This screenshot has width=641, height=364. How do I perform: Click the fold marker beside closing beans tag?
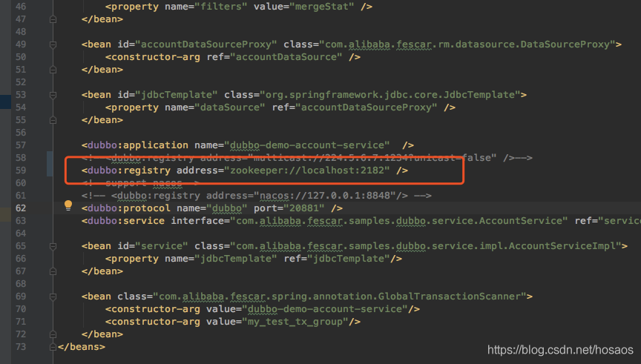pos(53,347)
